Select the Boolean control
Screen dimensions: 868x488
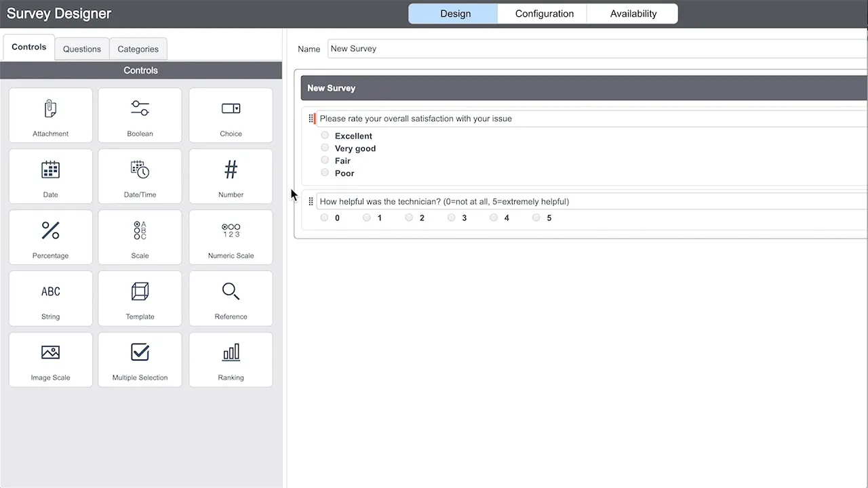coord(140,115)
